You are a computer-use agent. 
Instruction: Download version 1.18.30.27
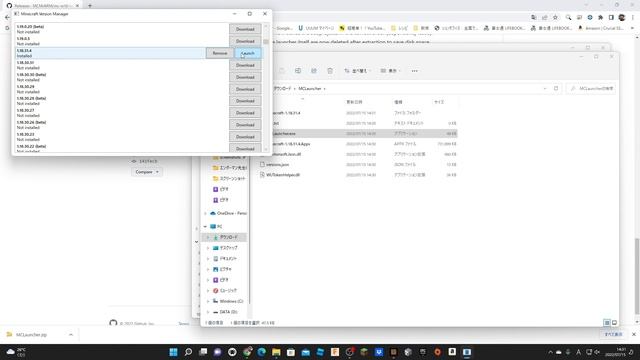pos(245,113)
